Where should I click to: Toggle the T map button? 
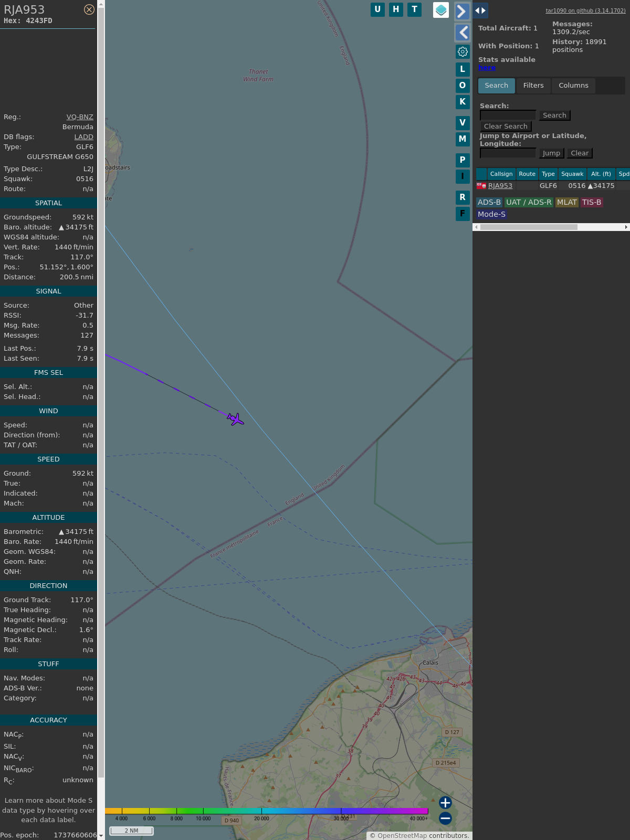coord(414,9)
